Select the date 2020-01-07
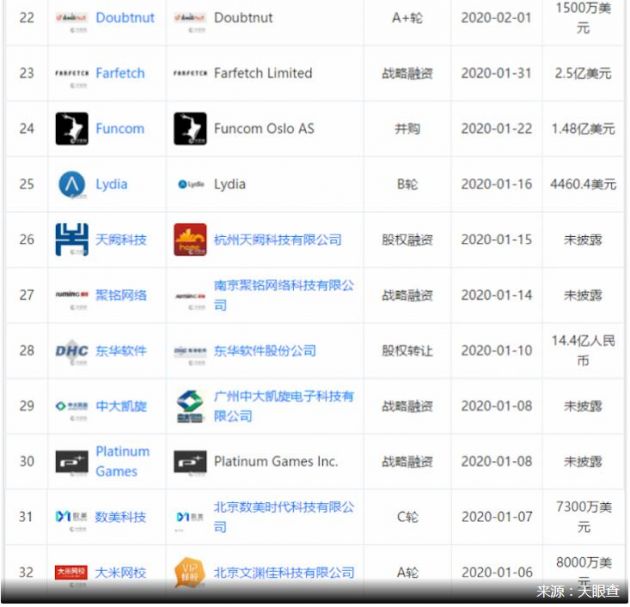Viewport: 630px width, 607px height. point(497,517)
